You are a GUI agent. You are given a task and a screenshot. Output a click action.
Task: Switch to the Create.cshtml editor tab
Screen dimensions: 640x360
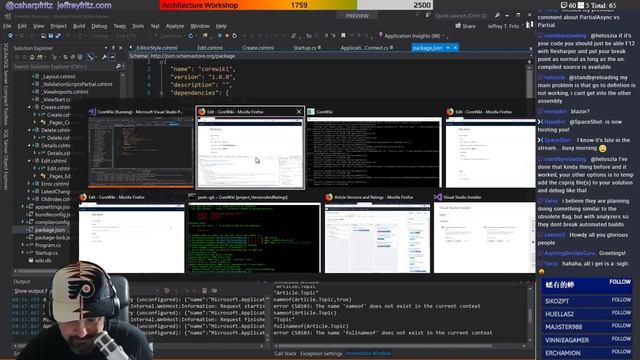tap(258, 48)
